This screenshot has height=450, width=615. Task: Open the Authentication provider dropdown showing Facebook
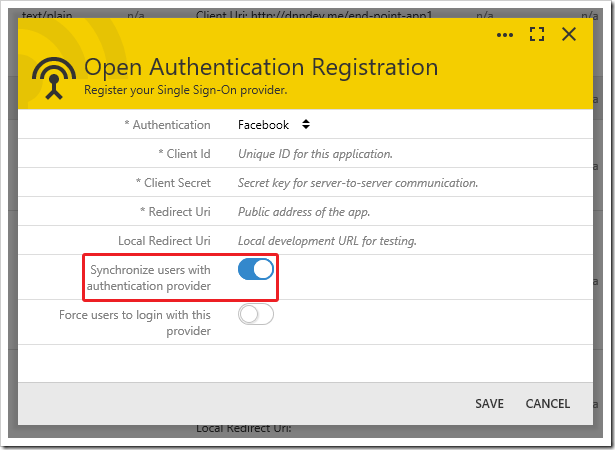click(274, 125)
